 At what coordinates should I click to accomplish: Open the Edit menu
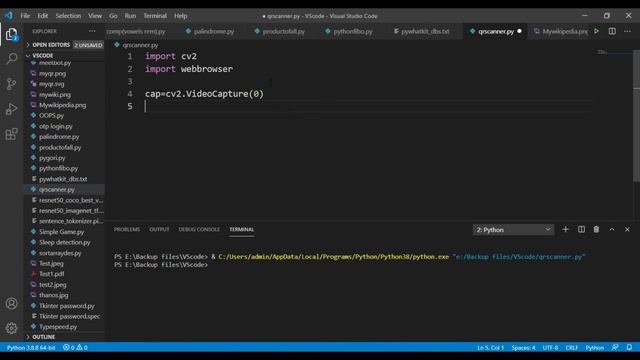43,16
